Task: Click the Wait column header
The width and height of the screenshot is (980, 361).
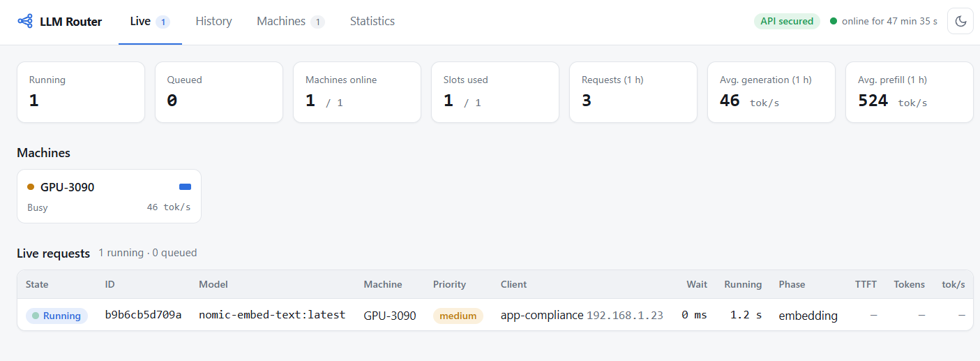Action: click(x=697, y=284)
